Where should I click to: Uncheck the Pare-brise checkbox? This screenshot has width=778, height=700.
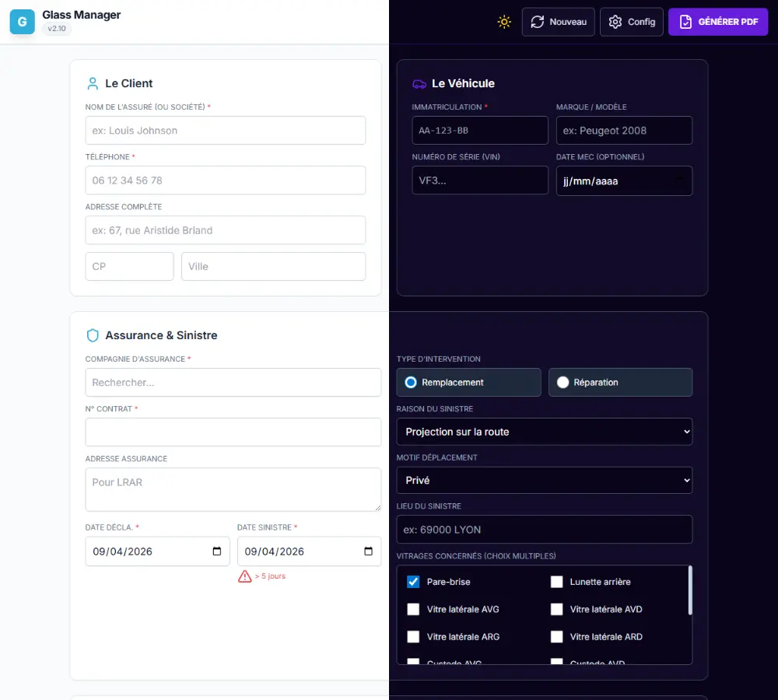point(413,581)
